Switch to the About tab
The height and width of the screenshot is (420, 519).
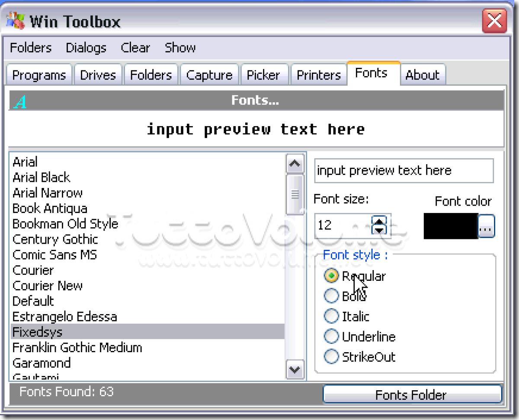pyautogui.click(x=423, y=75)
